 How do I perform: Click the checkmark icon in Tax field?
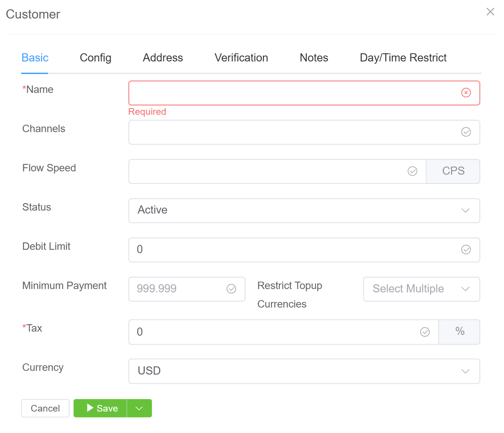coord(425,332)
